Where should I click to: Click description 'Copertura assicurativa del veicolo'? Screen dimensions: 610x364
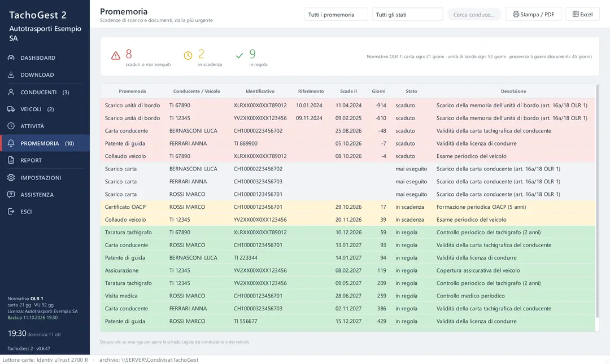(x=478, y=271)
